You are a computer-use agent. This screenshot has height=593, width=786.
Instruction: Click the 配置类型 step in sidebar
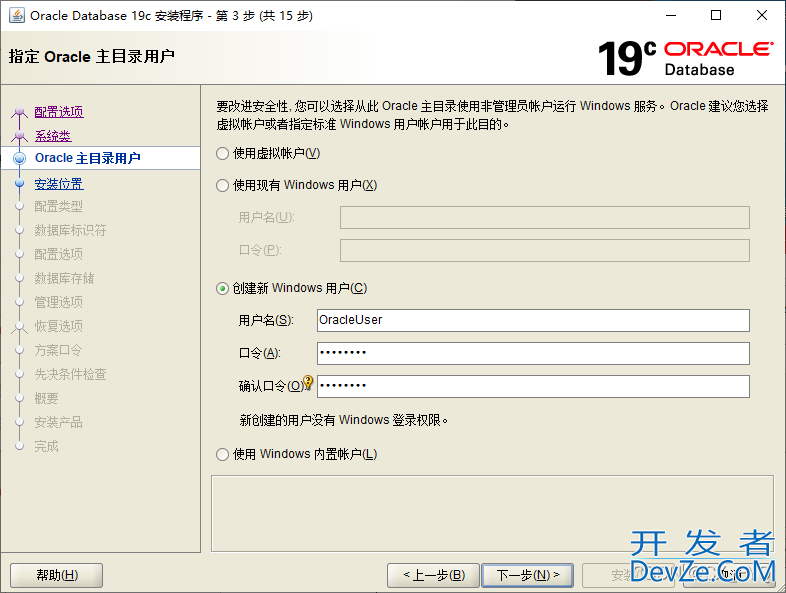pyautogui.click(x=59, y=206)
